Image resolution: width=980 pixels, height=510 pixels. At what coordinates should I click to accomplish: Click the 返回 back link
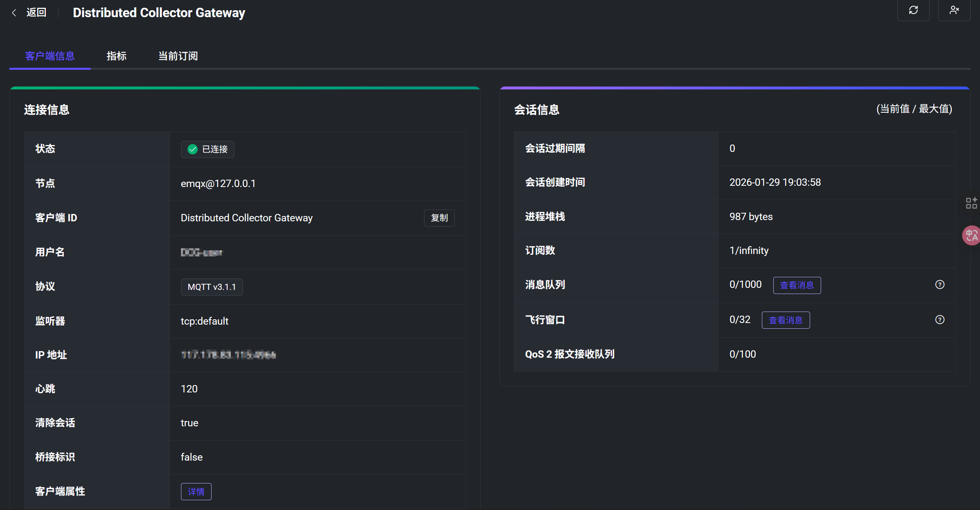tap(36, 13)
